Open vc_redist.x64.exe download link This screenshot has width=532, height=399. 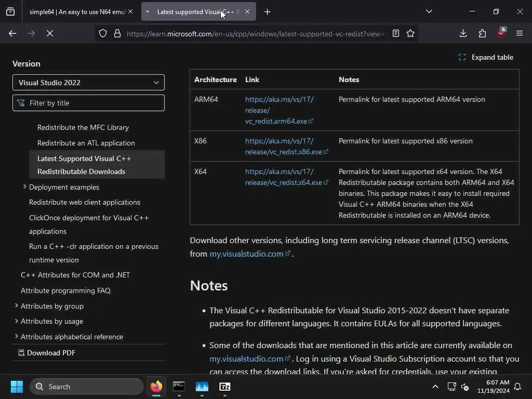point(287,177)
